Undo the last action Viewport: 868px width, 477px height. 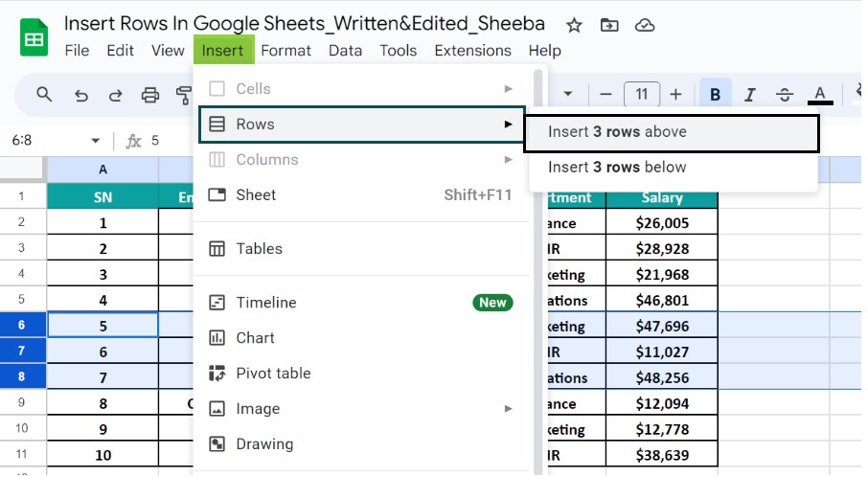click(x=81, y=95)
